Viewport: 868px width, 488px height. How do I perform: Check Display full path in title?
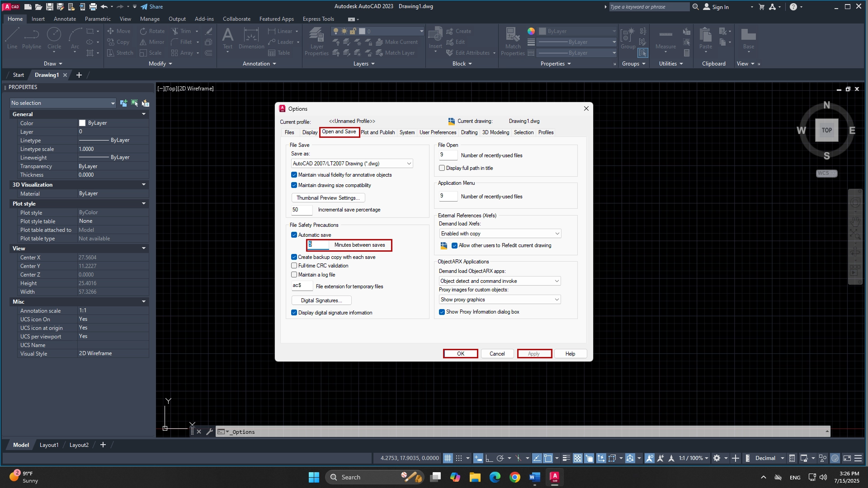[x=442, y=168]
